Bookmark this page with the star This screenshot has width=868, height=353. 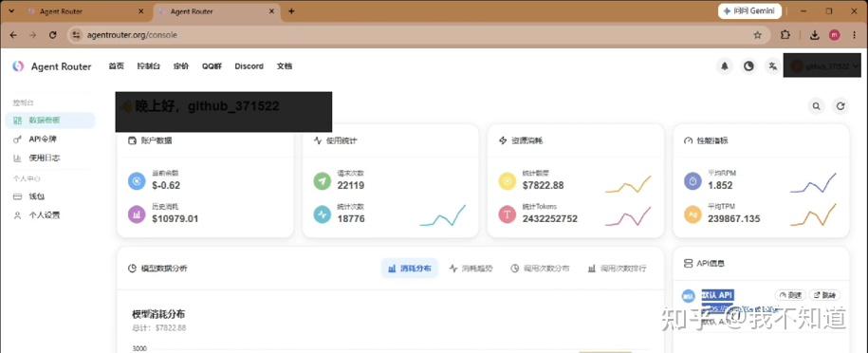757,35
